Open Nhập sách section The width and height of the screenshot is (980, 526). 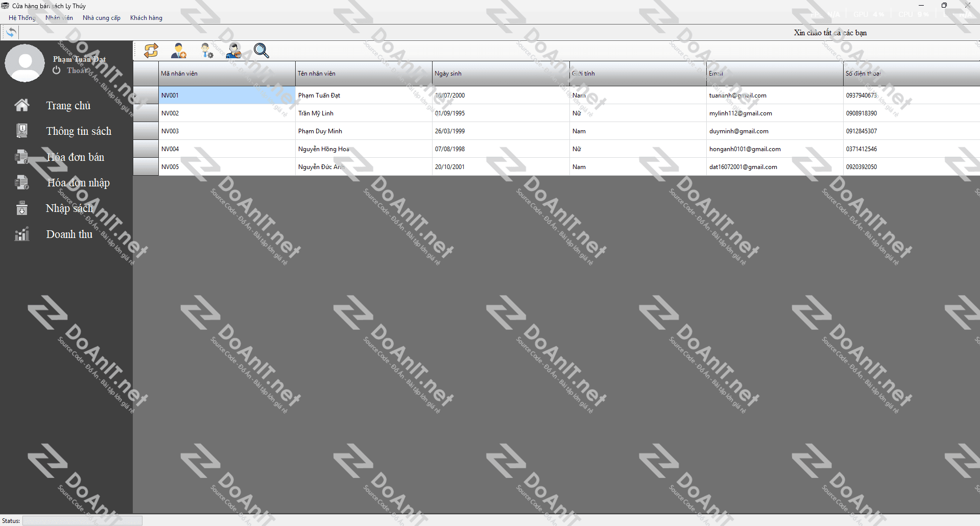[69, 208]
